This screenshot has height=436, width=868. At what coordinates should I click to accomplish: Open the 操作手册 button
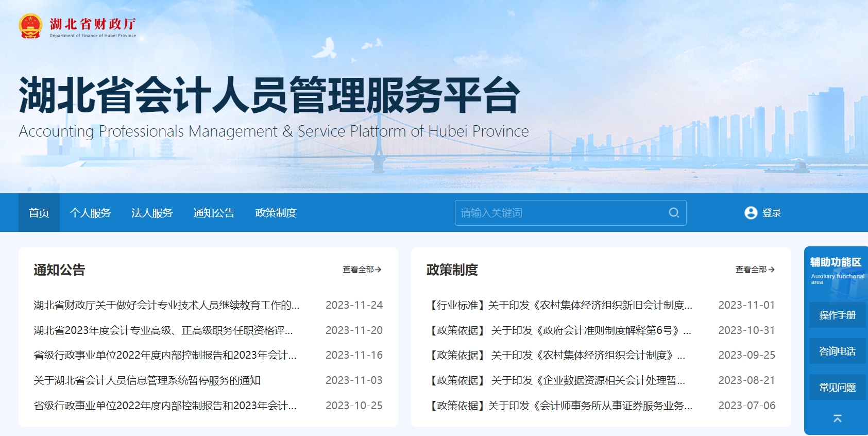pos(837,315)
